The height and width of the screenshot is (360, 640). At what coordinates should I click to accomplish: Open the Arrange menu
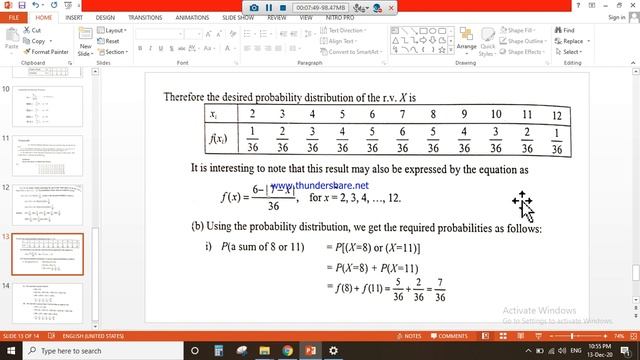(x=467, y=39)
